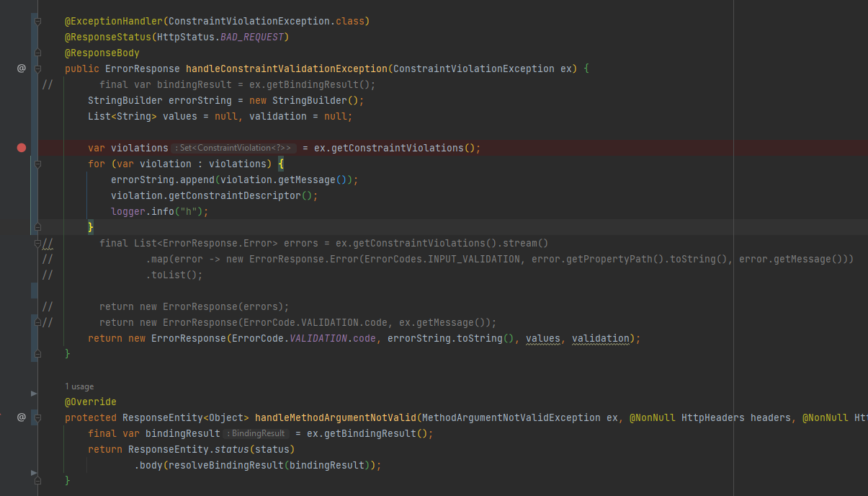Click the fold end marker at the for loop closing brace
The height and width of the screenshot is (496, 868).
click(x=37, y=227)
